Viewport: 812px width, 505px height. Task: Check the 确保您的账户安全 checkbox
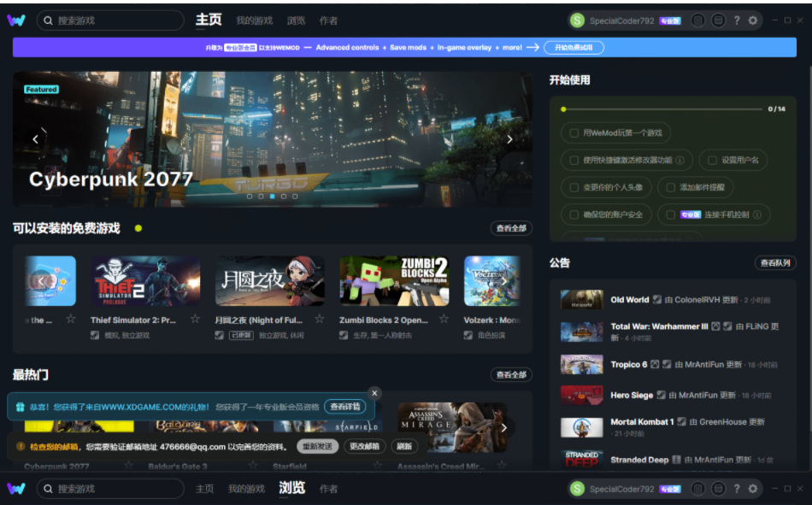(x=574, y=214)
